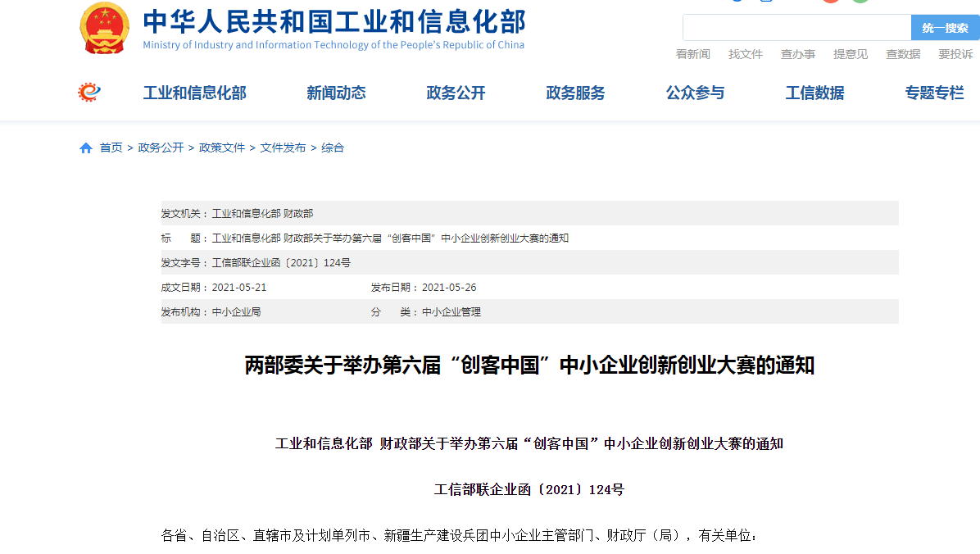Go to 综合 breadcrumb link
The image size is (980, 554).
click(333, 148)
